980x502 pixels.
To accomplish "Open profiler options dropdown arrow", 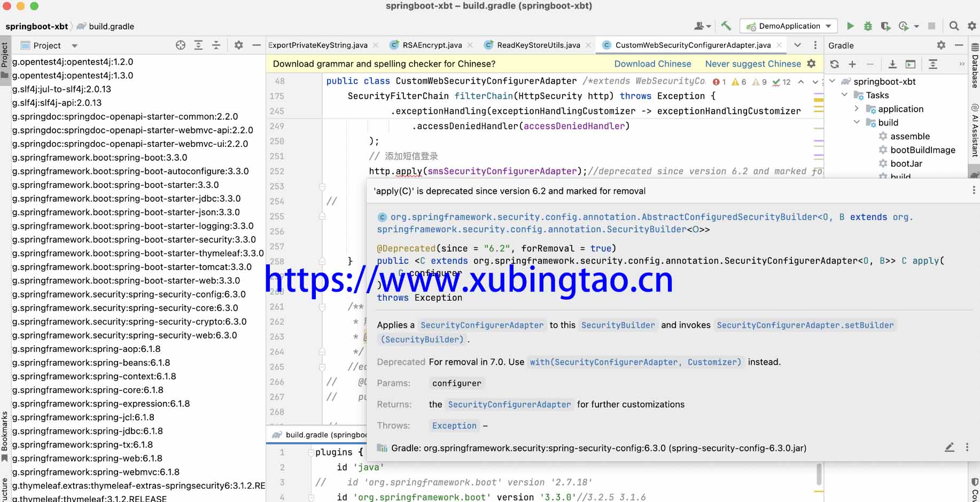I will click(x=916, y=26).
